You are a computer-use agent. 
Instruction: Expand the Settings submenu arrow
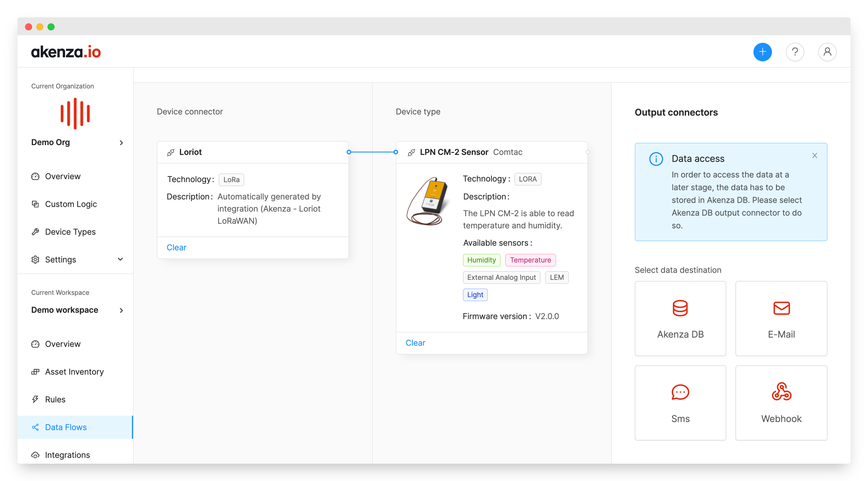[x=120, y=259]
